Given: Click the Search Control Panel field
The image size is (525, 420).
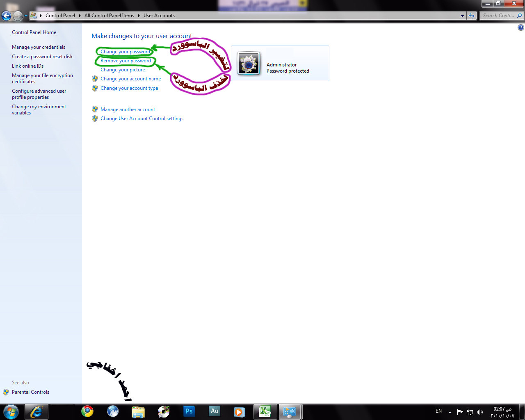Looking at the screenshot, I should (x=498, y=16).
